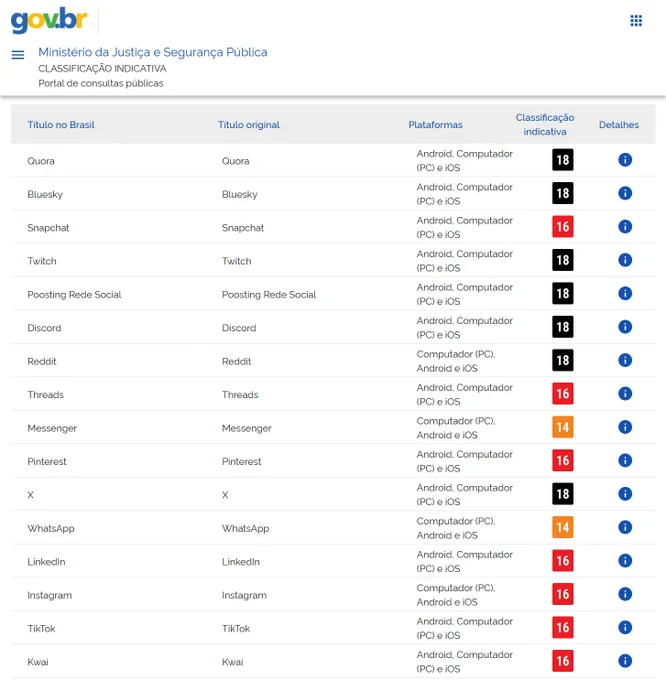
Task: Open details info icon for Quora
Action: 625,160
